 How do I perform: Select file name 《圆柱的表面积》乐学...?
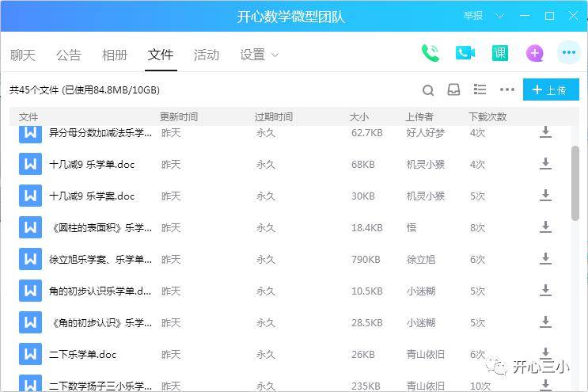[x=101, y=228]
